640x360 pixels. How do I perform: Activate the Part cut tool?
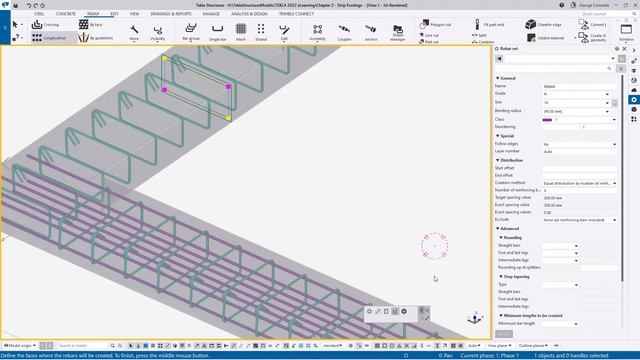pos(429,42)
